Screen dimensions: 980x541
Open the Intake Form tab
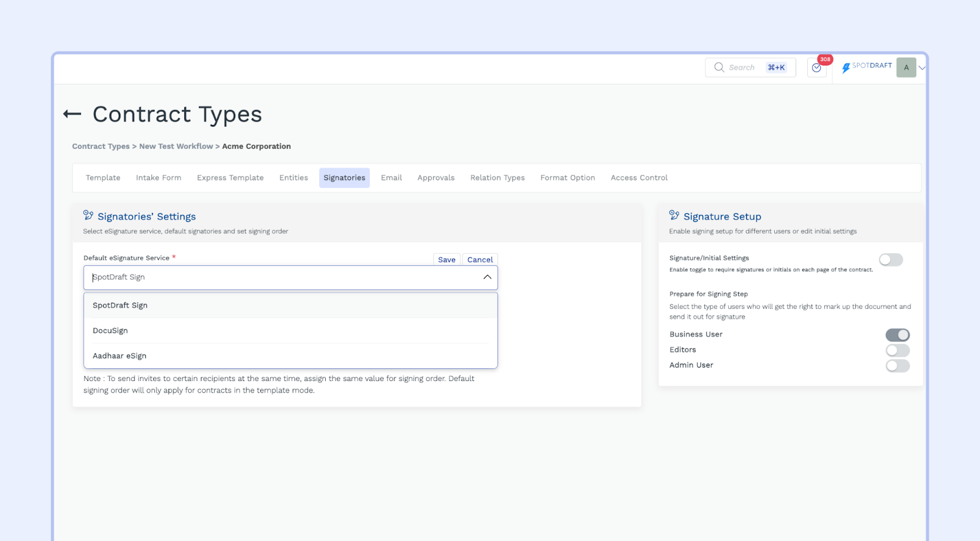[159, 178]
